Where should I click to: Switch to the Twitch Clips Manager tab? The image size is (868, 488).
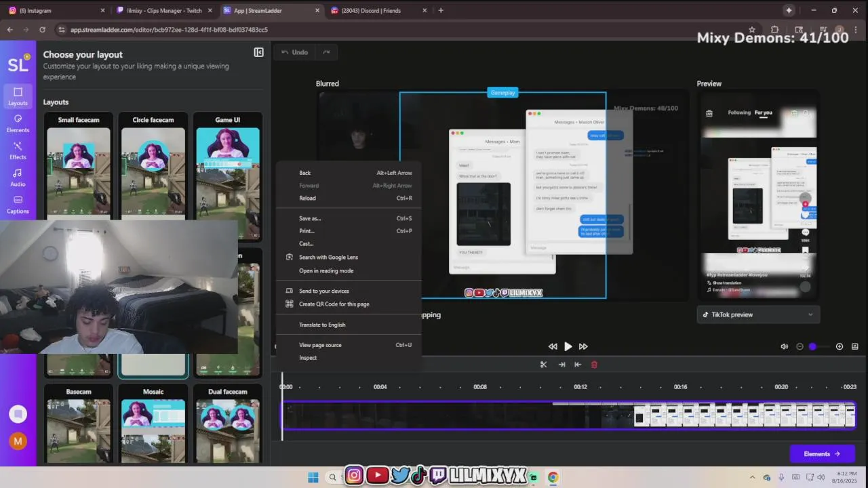165,10
